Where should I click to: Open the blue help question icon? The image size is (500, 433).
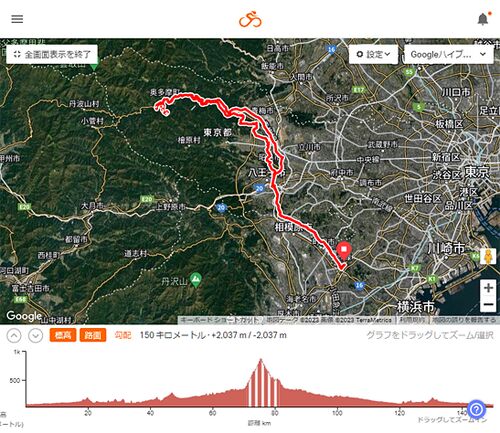coord(476,409)
